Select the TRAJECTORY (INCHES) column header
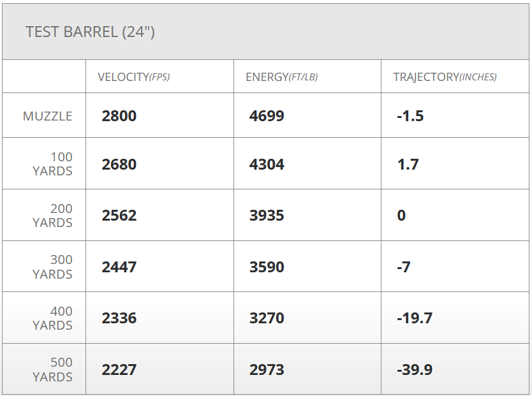Viewport: 532px width, 396px height. [445, 77]
